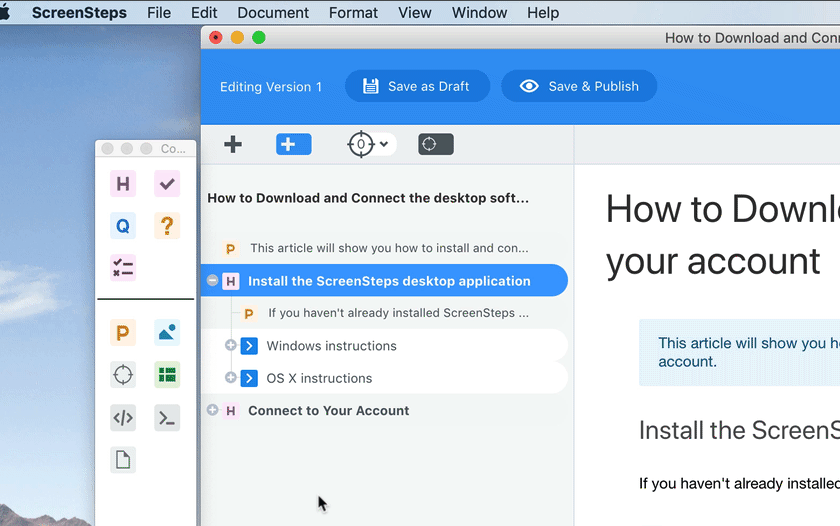Click the P icon beside 'This article will show'
The image size is (840, 526).
tap(230, 249)
